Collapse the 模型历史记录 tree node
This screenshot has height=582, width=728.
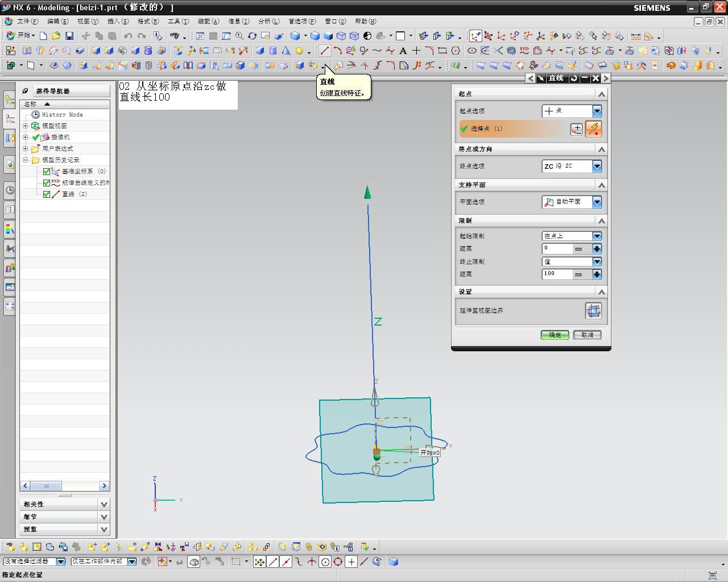pos(26,160)
